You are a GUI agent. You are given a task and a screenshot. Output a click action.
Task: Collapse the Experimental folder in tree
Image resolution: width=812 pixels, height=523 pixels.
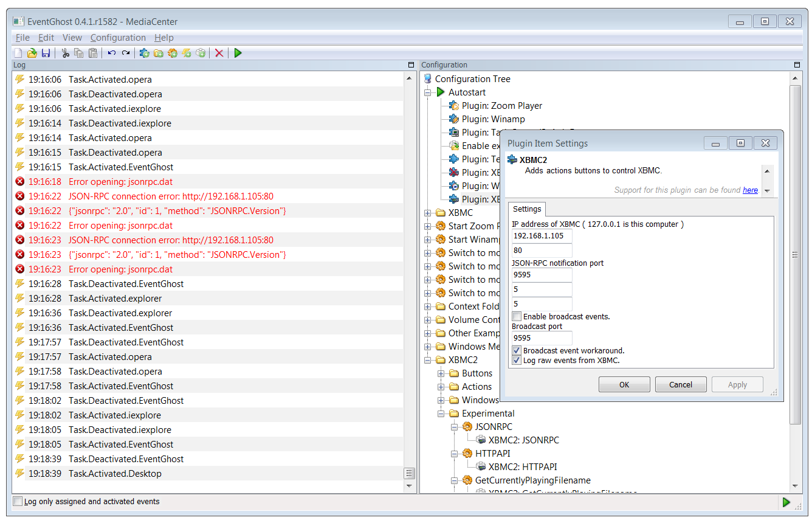pyautogui.click(x=441, y=414)
